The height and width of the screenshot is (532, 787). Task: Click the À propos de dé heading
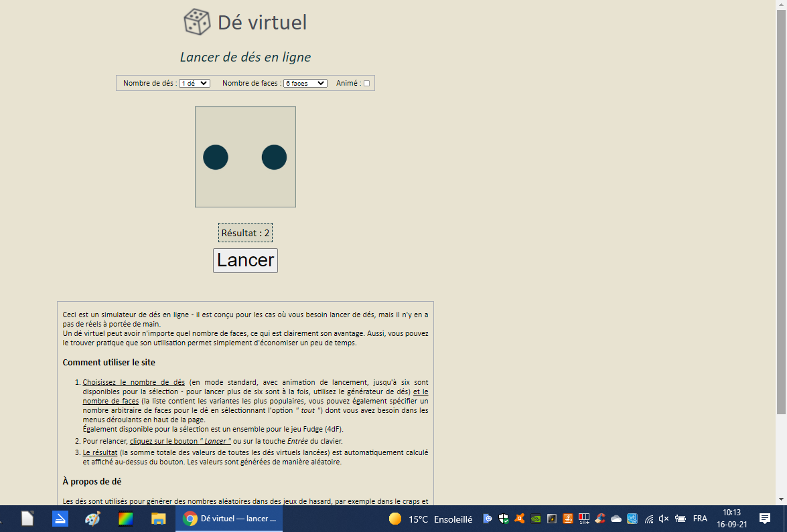point(92,481)
